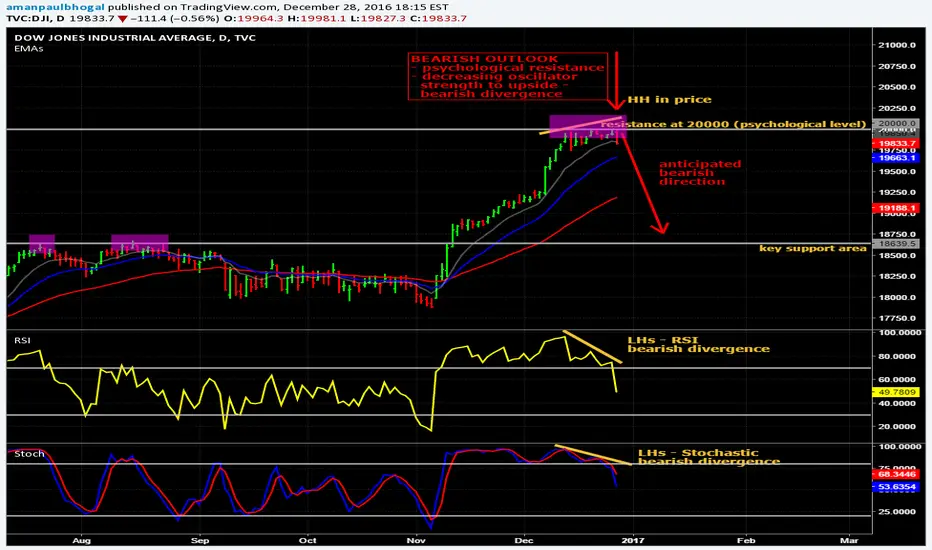Click the yellow 49.7809 RSI value tag
Viewport: 932px width, 550px height.
[896, 392]
